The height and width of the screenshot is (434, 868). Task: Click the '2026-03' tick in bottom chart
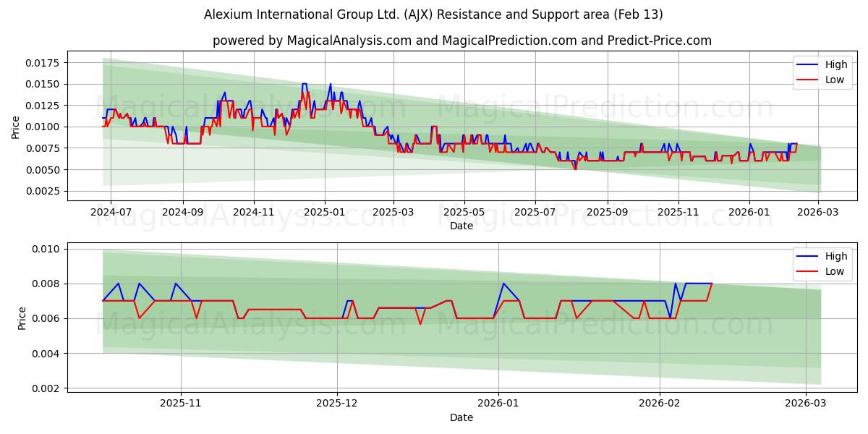(x=807, y=404)
